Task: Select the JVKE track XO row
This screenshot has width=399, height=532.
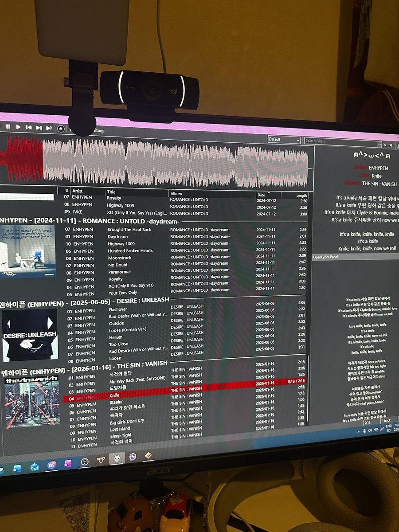Action: tap(186, 213)
